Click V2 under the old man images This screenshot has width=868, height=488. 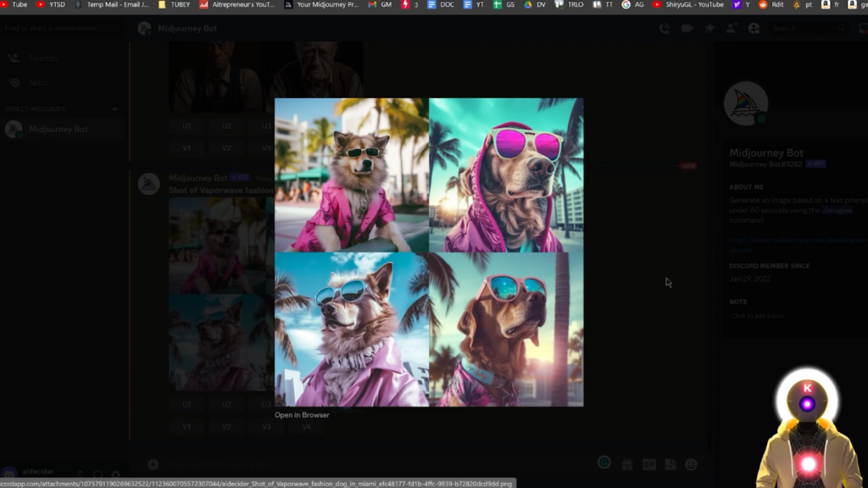point(226,148)
